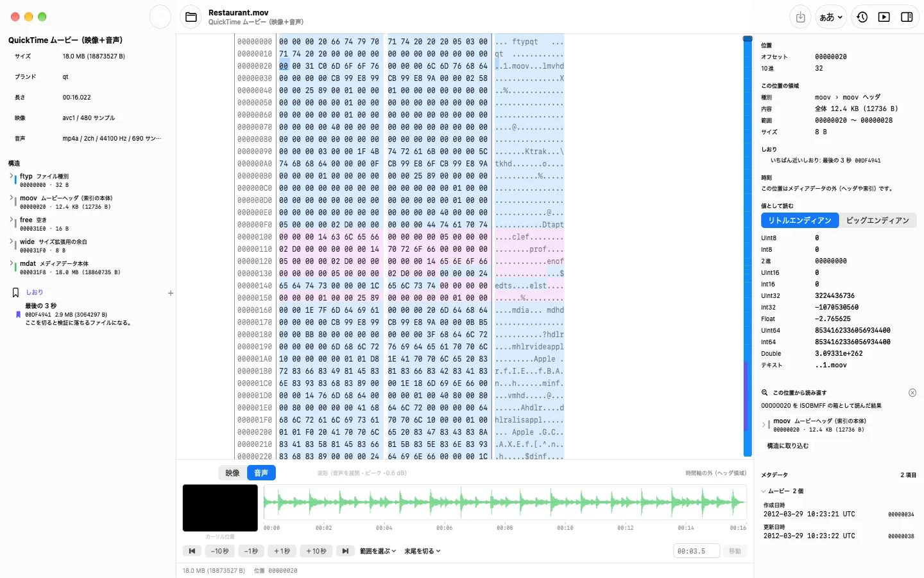Click the しおり bookmark icon in the sidebar
Viewport: 924px width, 578px height.
pyautogui.click(x=16, y=292)
